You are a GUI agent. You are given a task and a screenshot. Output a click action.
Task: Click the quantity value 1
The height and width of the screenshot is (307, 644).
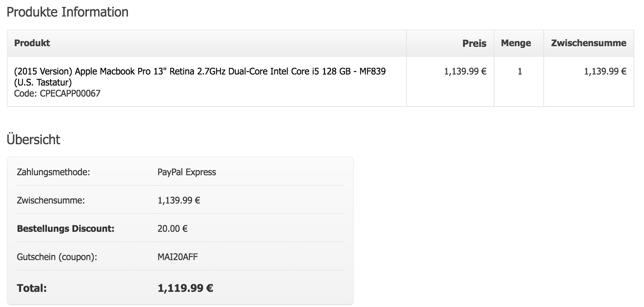click(x=520, y=71)
